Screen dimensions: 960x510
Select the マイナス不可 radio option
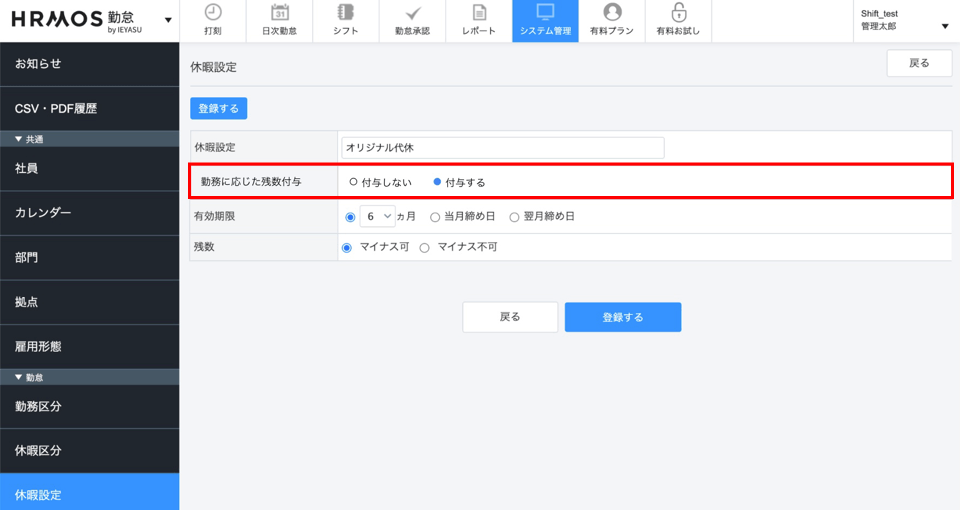425,247
